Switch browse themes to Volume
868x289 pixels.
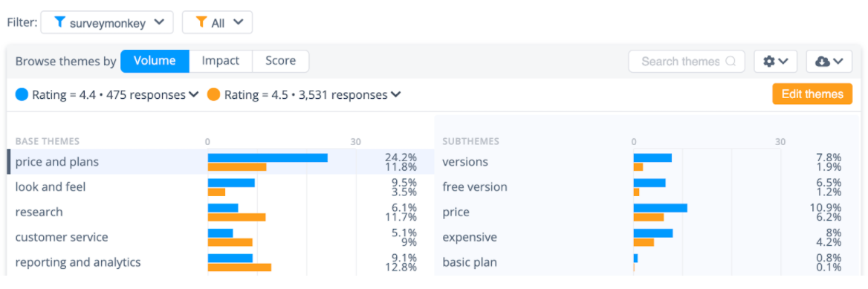coord(155,61)
